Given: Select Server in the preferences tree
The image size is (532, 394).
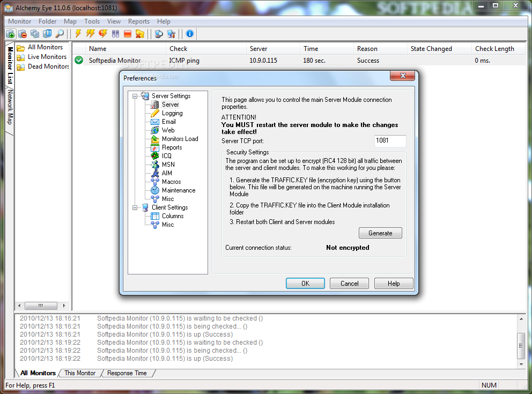Looking at the screenshot, I should coord(170,105).
